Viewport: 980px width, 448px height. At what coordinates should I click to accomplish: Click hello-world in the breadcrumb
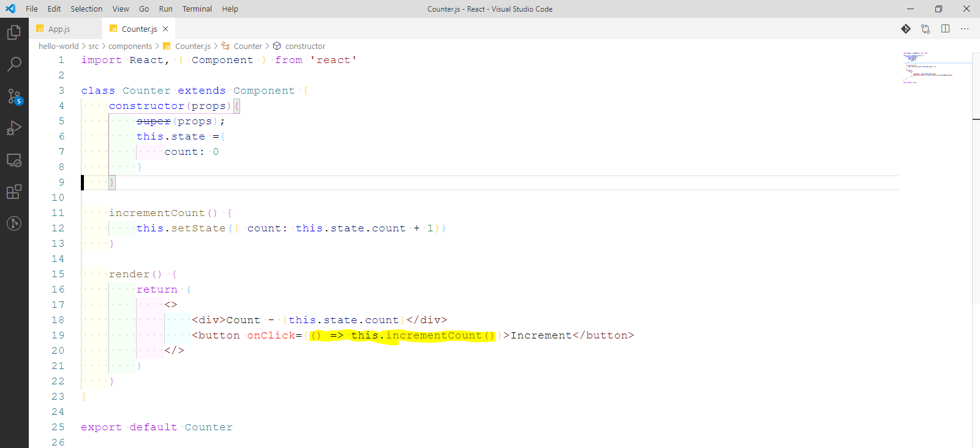tap(58, 46)
